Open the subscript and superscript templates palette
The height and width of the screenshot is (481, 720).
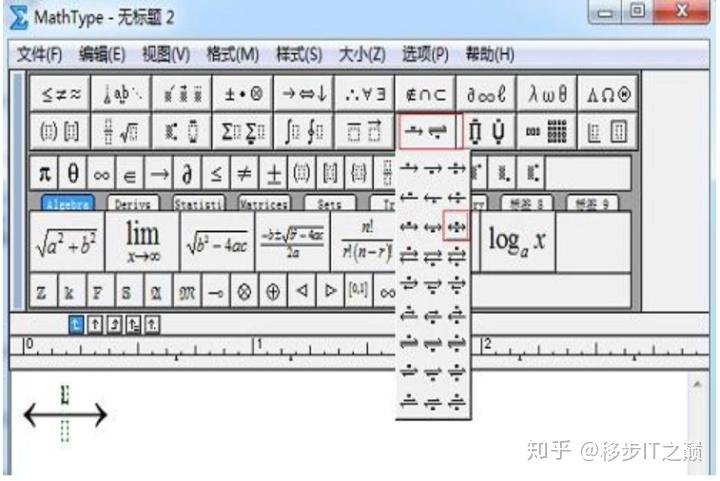(182, 132)
